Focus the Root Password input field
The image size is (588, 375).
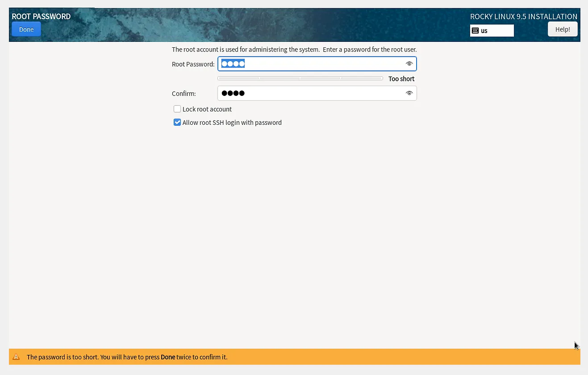pos(317,64)
